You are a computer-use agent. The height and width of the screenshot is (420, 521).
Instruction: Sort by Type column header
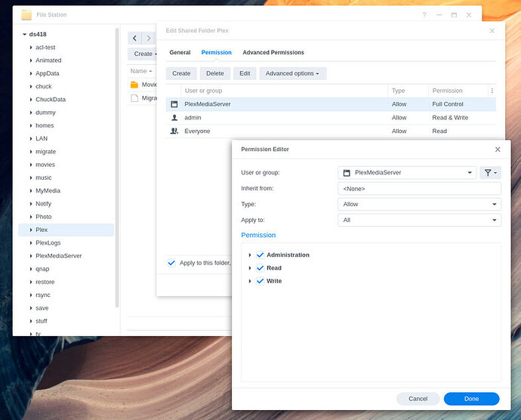pyautogui.click(x=408, y=91)
